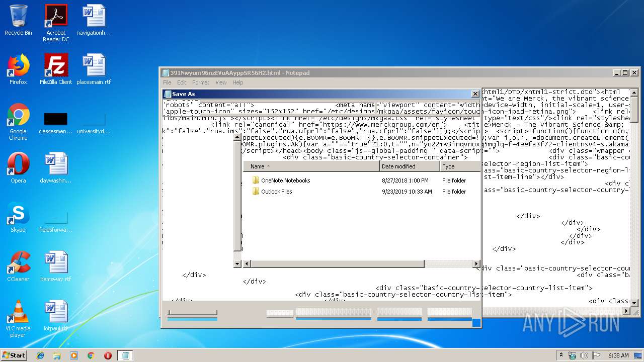Open Internet Explorer from the taskbar

[x=40, y=355]
